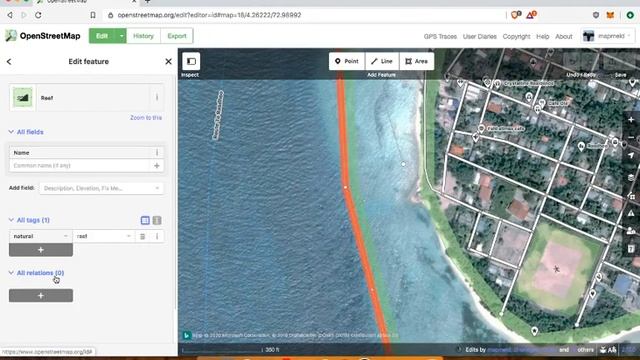Delete the natural=reef tag

coord(142,236)
